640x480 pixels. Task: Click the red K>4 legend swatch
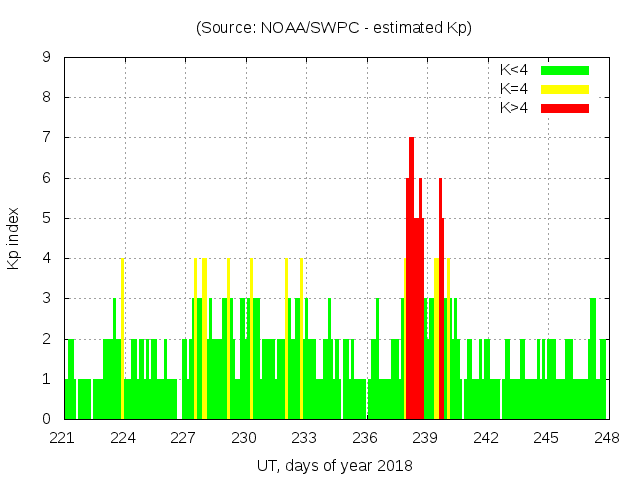point(565,107)
